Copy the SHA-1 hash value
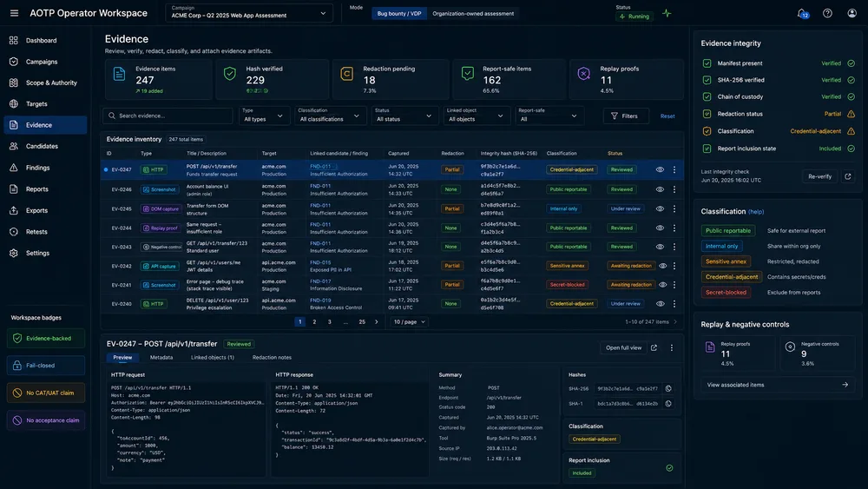Screen dimensions: 868x489 point(668,403)
